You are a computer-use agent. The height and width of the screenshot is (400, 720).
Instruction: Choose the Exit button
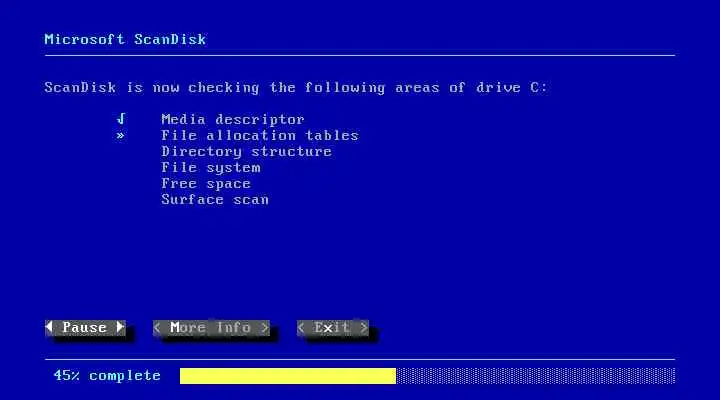click(x=332, y=327)
